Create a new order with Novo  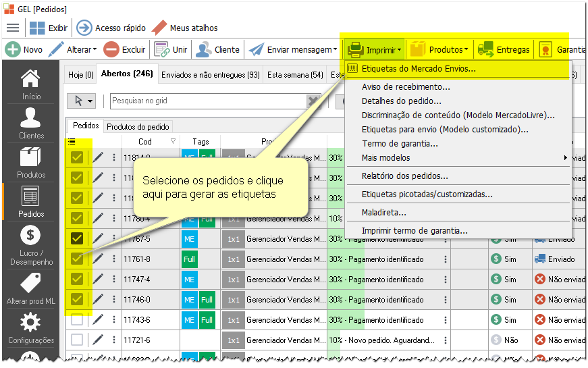click(24, 49)
